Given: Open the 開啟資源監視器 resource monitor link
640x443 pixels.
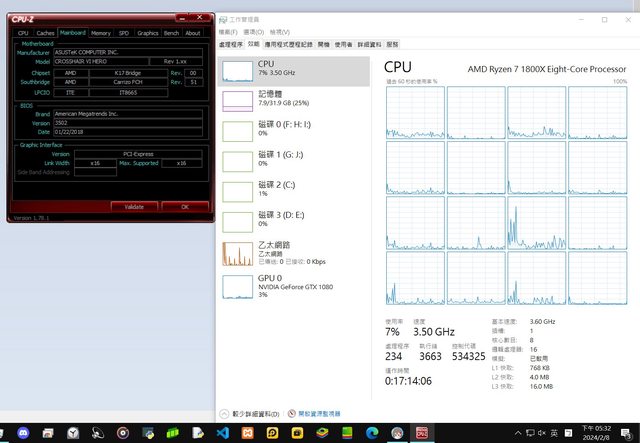Looking at the screenshot, I should (319, 414).
